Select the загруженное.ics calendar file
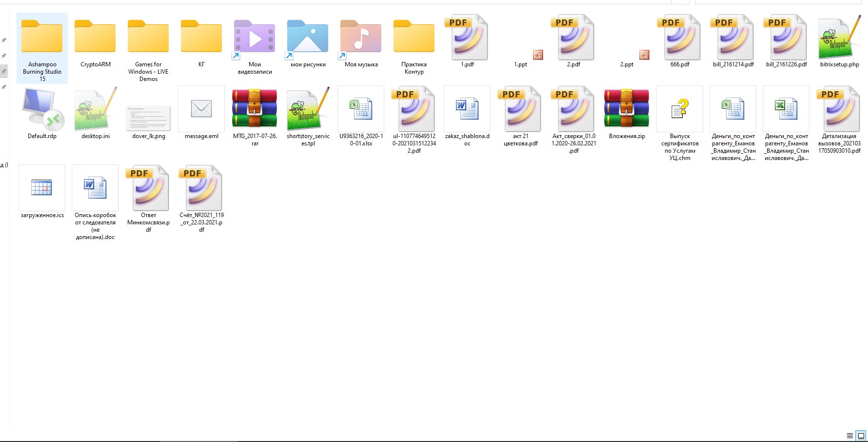 click(42, 192)
